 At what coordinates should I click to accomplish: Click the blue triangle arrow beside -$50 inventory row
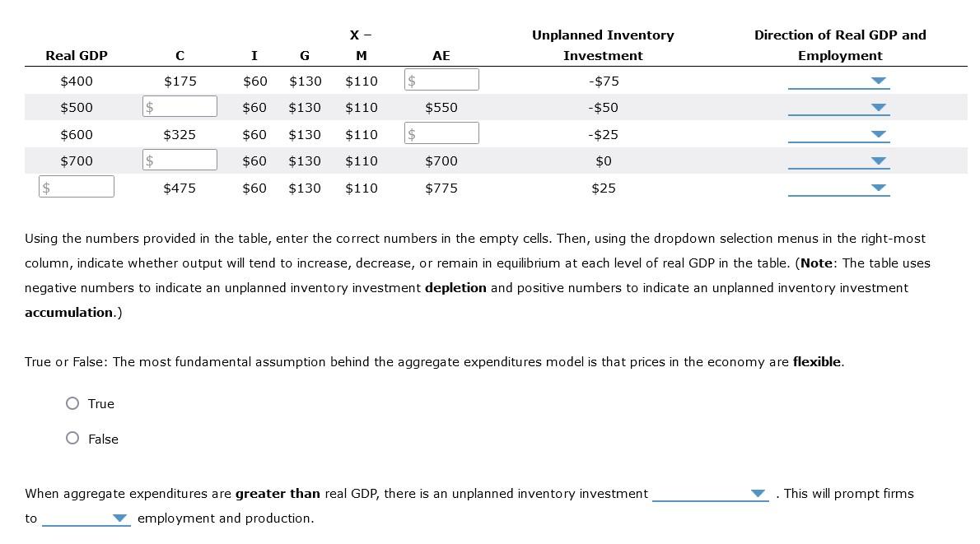click(880, 108)
